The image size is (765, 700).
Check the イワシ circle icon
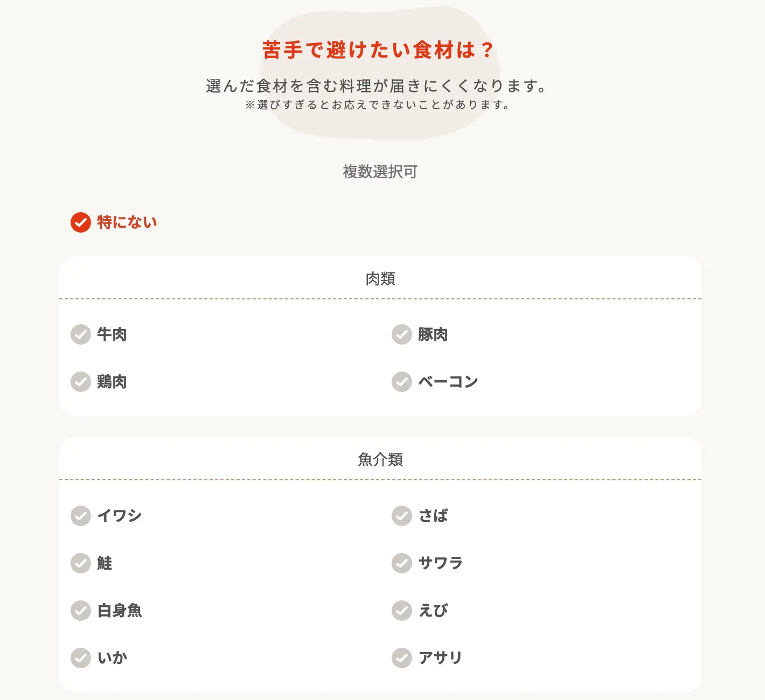click(81, 515)
